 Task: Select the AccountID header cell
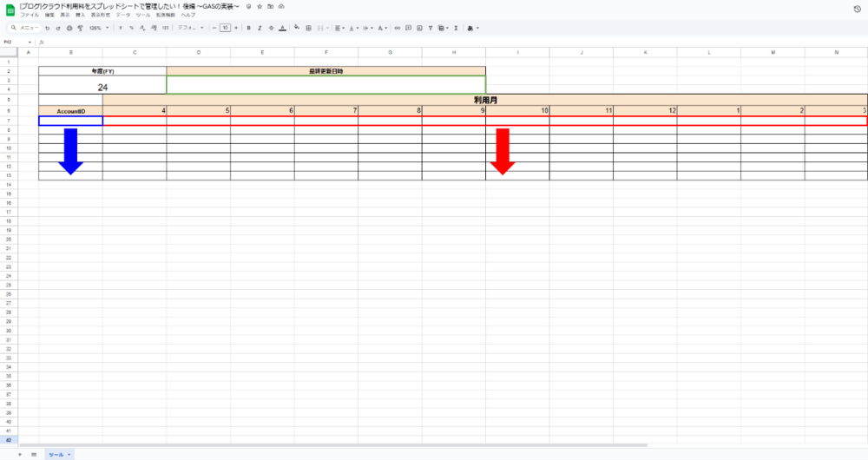click(x=71, y=111)
